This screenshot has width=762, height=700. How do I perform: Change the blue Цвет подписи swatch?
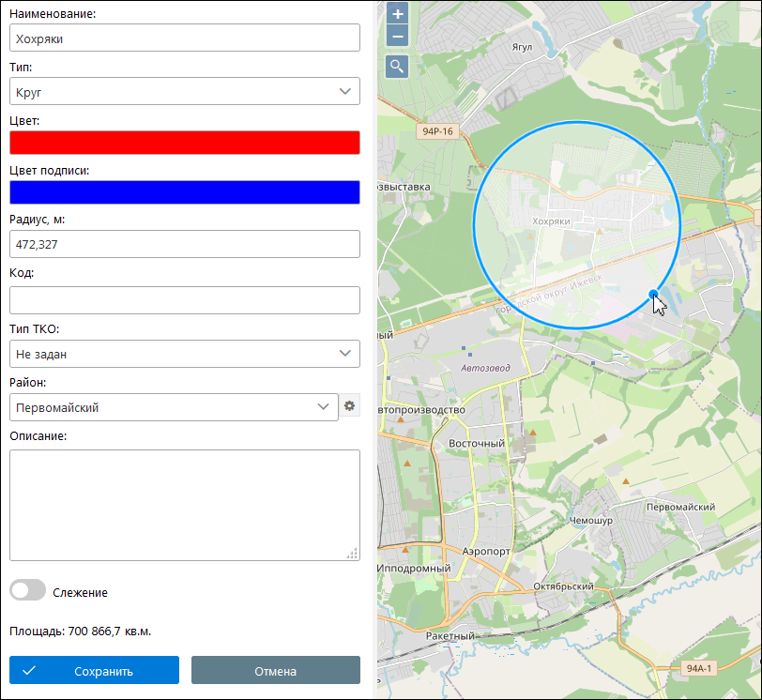click(184, 192)
